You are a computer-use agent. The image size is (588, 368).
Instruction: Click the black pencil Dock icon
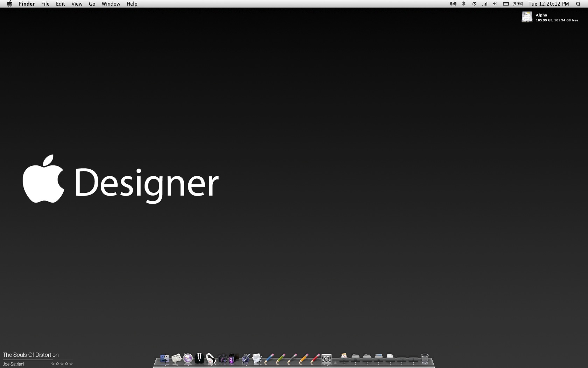292,359
